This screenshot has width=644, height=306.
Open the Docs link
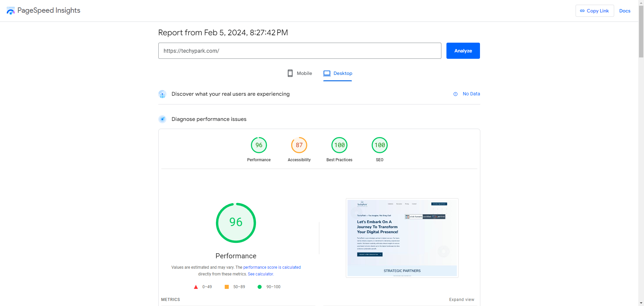pos(625,11)
